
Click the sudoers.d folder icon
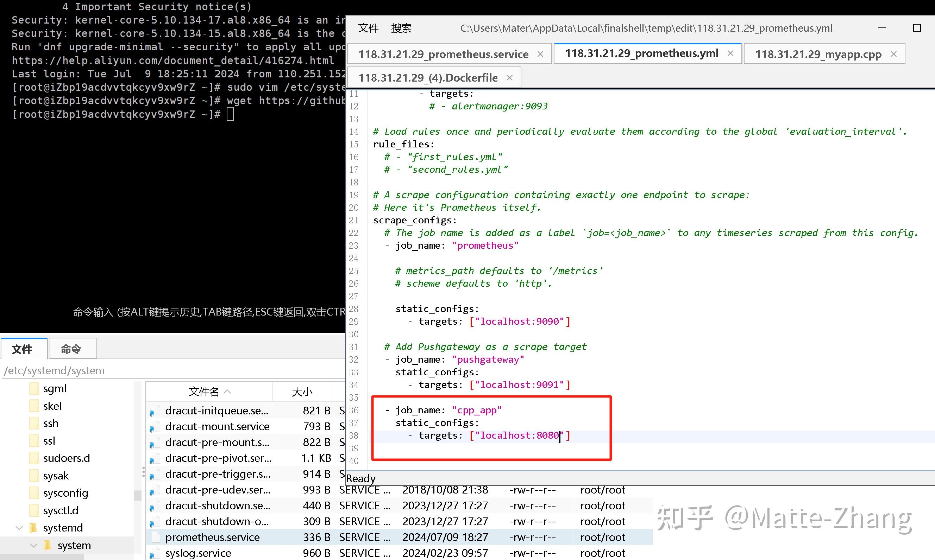coord(34,458)
